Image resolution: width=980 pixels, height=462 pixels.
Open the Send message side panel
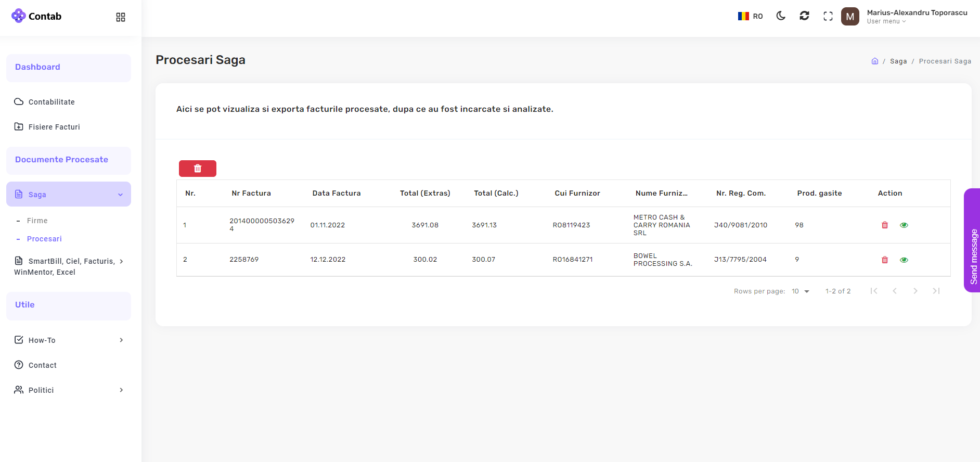973,240
